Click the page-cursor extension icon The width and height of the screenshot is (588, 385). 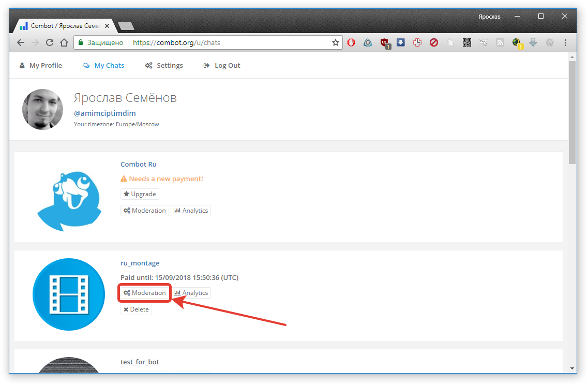[484, 42]
